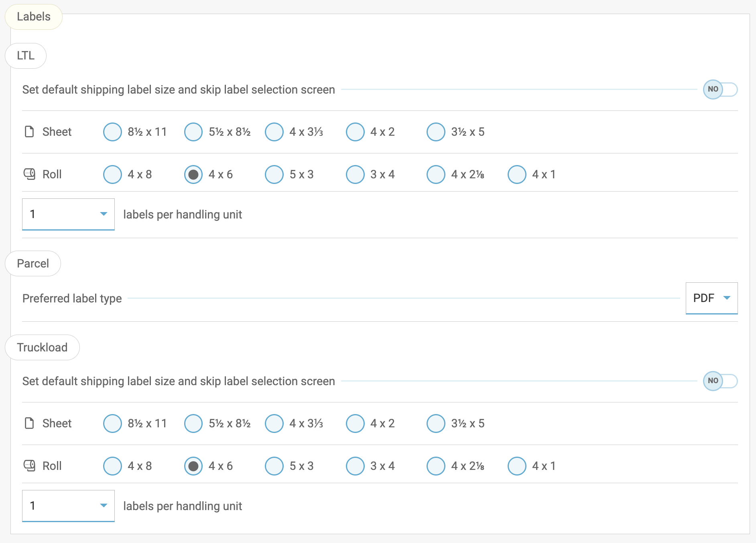Pick 3½ x 5 sheet for Truckload
Image resolution: width=756 pixels, height=543 pixels.
click(436, 423)
